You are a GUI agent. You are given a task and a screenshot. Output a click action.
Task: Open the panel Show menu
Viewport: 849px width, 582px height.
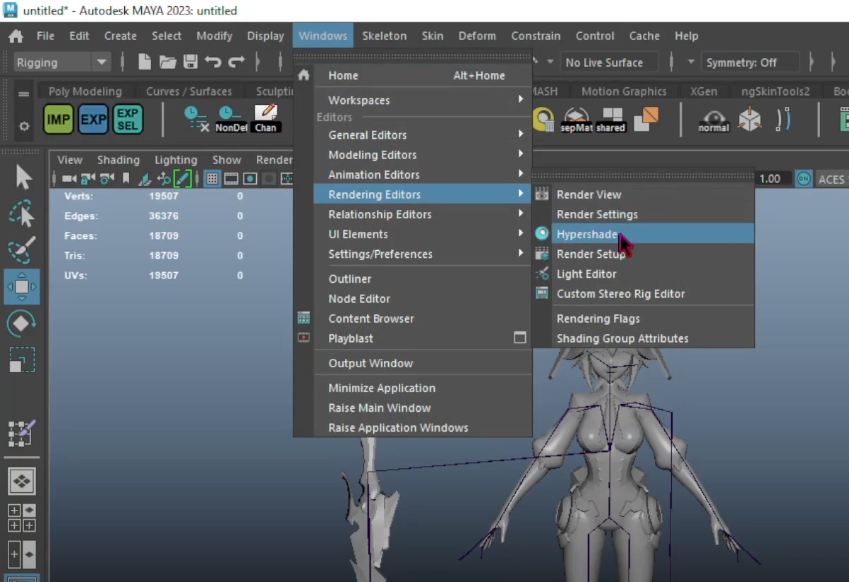pos(226,160)
